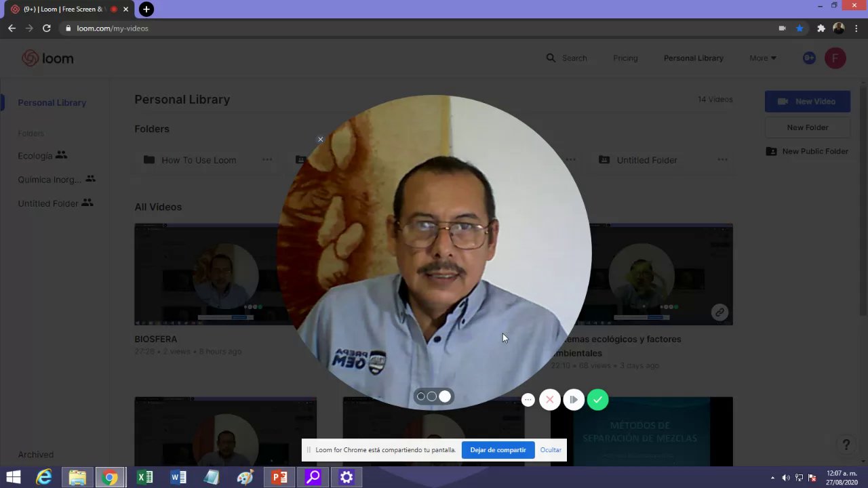
Task: Click the Loom logo
Action: [47, 58]
